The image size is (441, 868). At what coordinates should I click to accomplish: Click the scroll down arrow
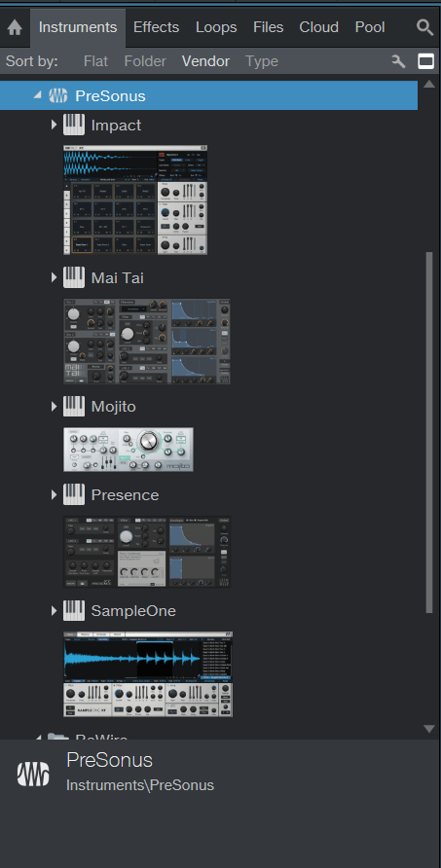point(428,729)
